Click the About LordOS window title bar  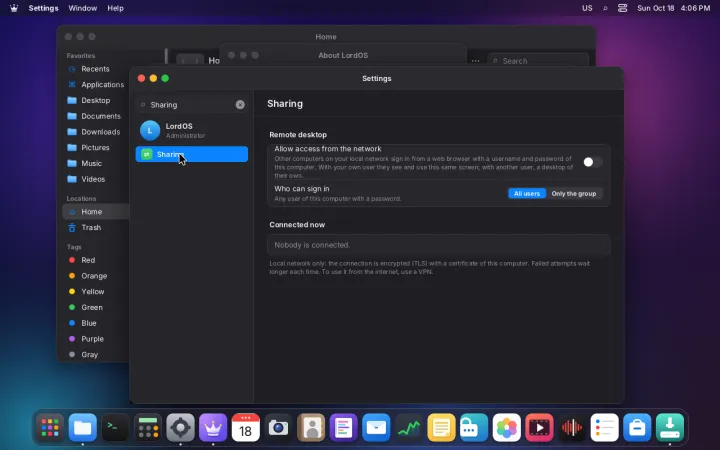coord(343,55)
